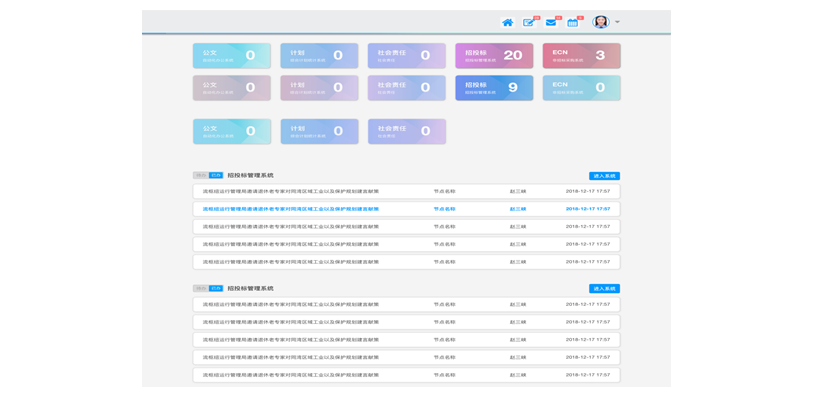Open the mail envelope icon
This screenshot has height=398, width=814.
[x=551, y=22]
